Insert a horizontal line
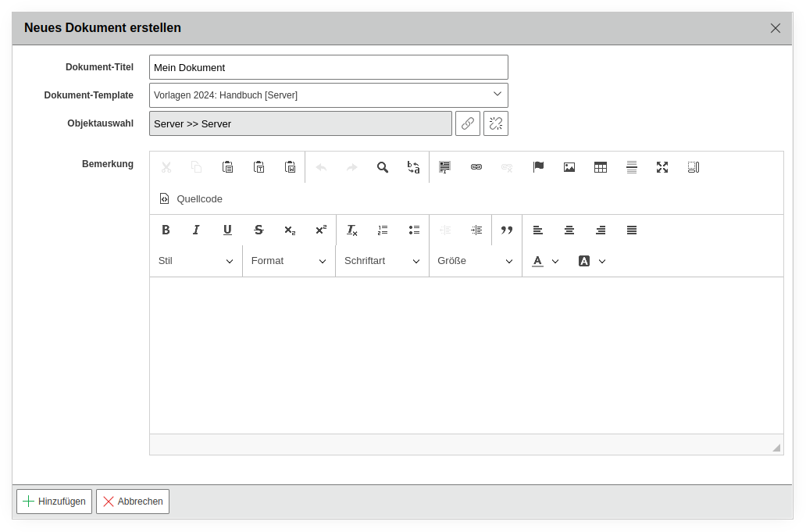Viewport: 806px width, 532px height. [632, 167]
